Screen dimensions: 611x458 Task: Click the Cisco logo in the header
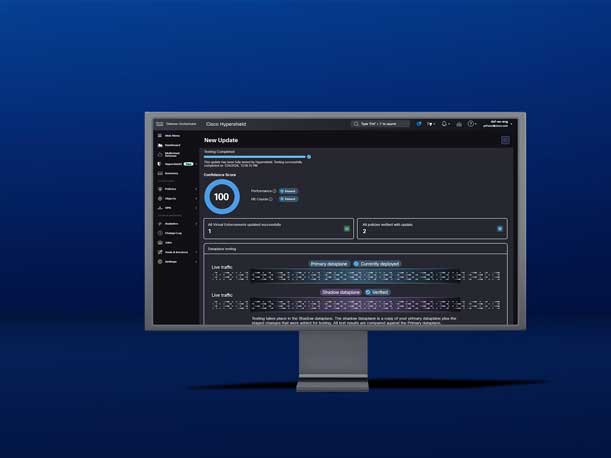[159, 124]
